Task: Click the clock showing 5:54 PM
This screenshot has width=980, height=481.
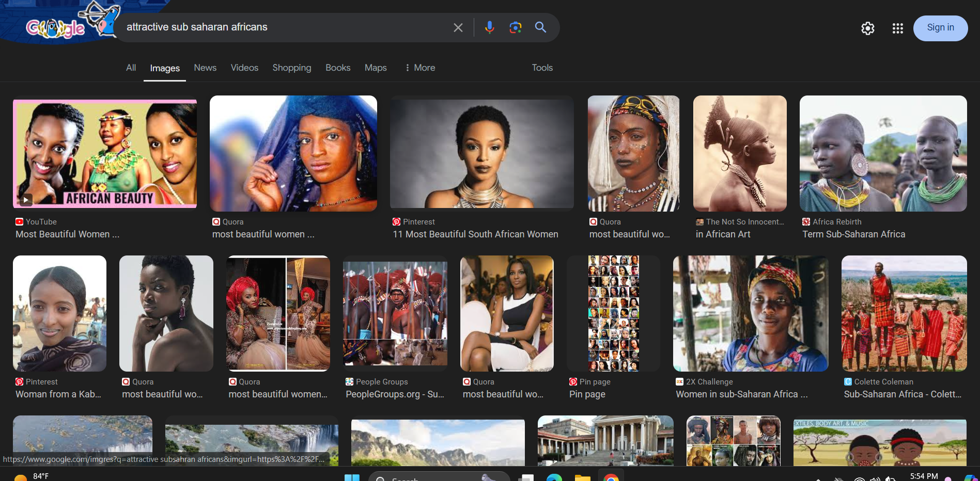Action: pos(924,476)
